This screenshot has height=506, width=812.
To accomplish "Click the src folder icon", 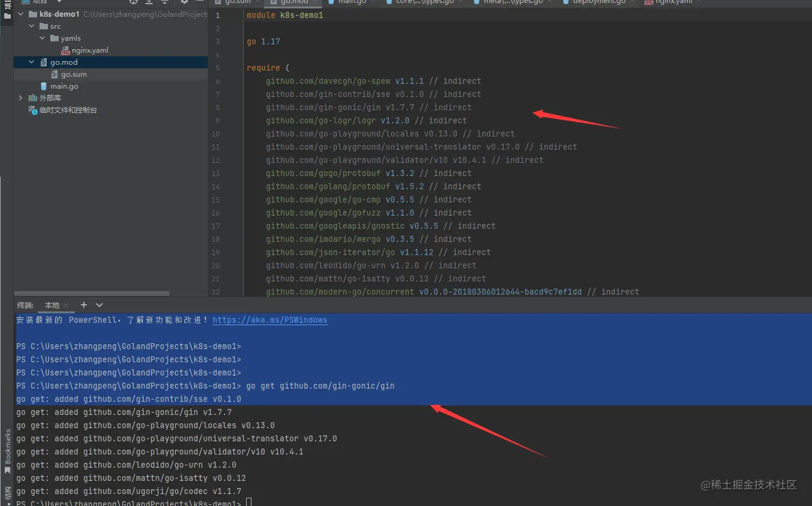I will [43, 26].
